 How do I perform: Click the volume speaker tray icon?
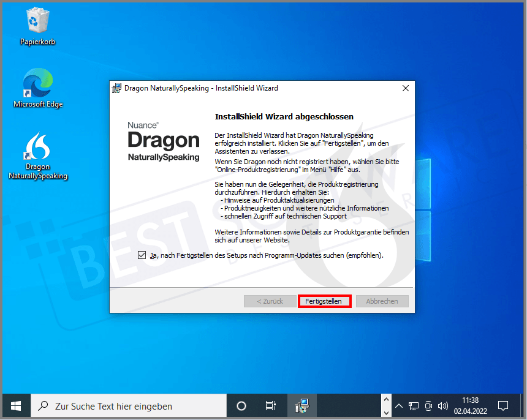click(x=443, y=406)
